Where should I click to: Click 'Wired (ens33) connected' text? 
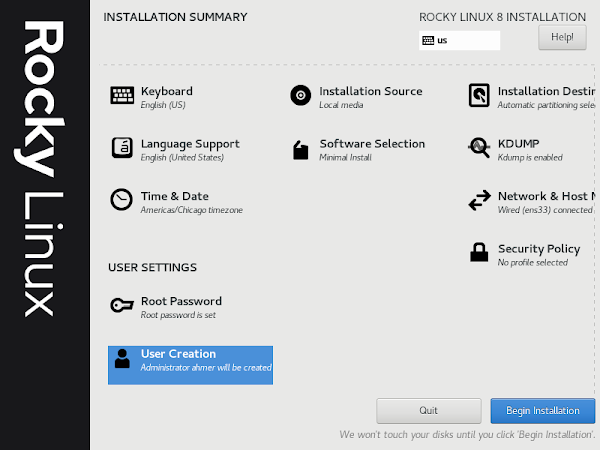[545, 210]
